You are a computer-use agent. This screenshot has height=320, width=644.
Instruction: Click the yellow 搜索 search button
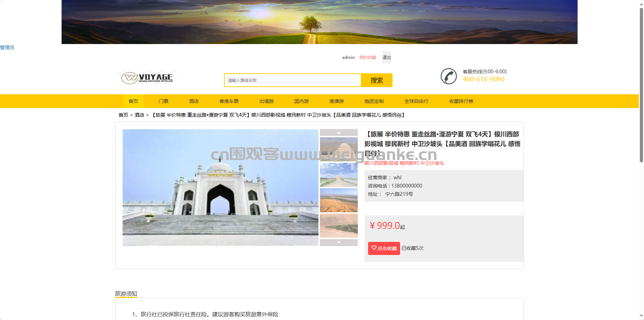(377, 80)
